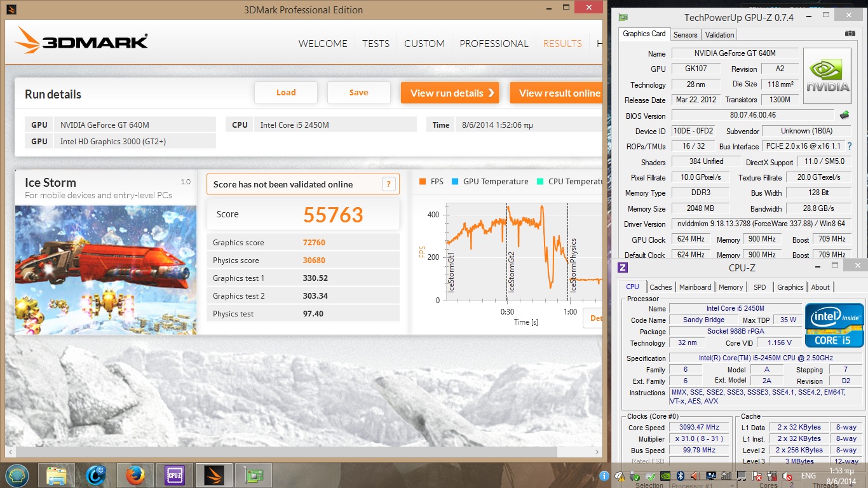The height and width of the screenshot is (488, 868).
Task: Click the Physics score value 30680
Action: pos(315,261)
